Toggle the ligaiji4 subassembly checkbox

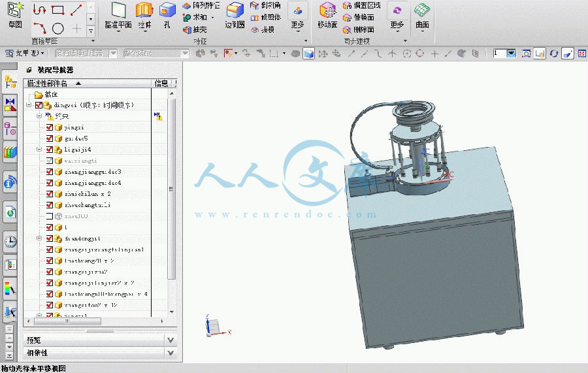click(50, 149)
